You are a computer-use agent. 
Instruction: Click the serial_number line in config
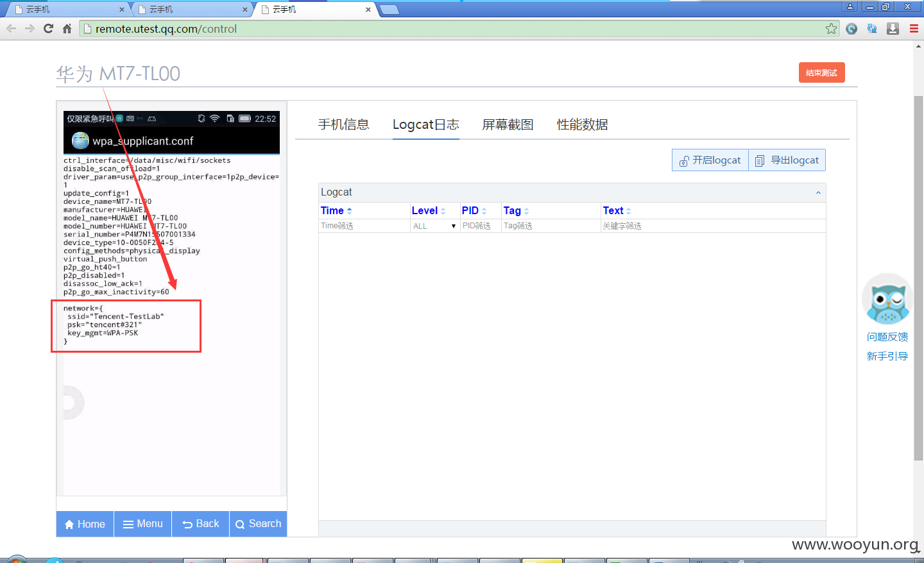click(130, 234)
